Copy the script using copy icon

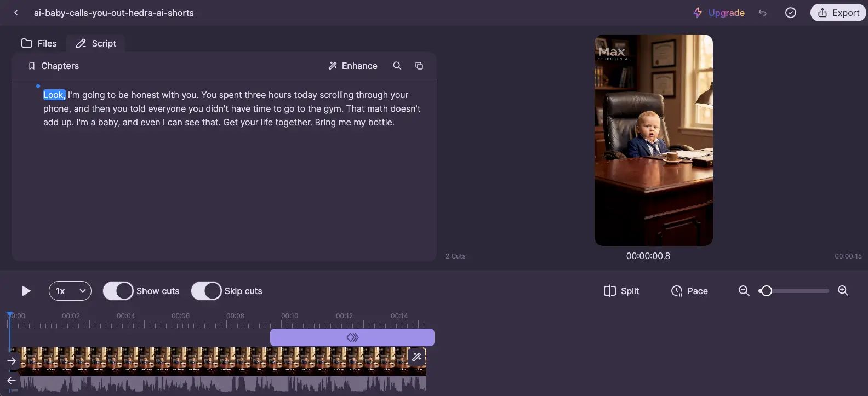[419, 66]
